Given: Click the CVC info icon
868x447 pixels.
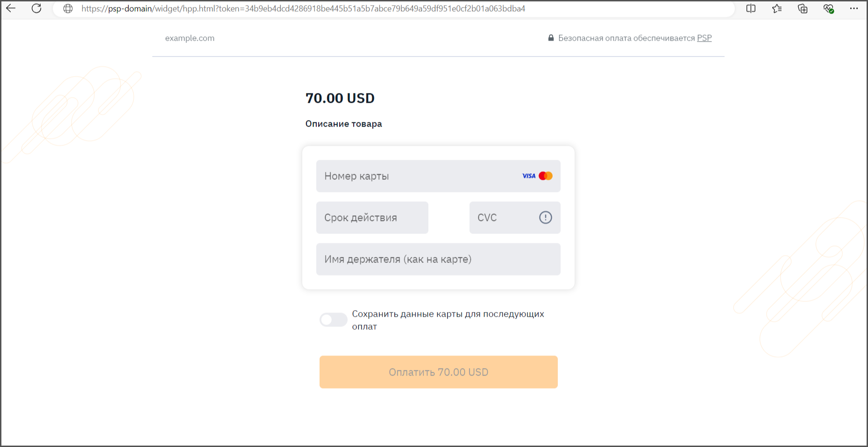Looking at the screenshot, I should coord(545,217).
